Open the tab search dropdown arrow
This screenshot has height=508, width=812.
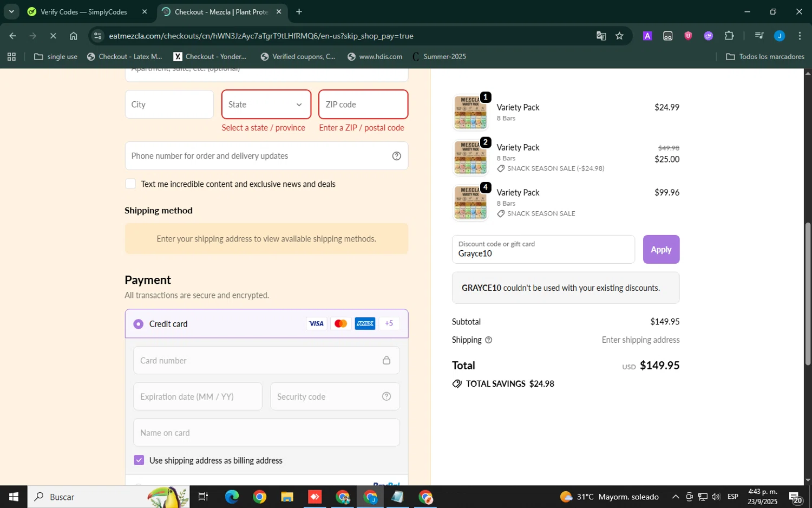pos(11,11)
